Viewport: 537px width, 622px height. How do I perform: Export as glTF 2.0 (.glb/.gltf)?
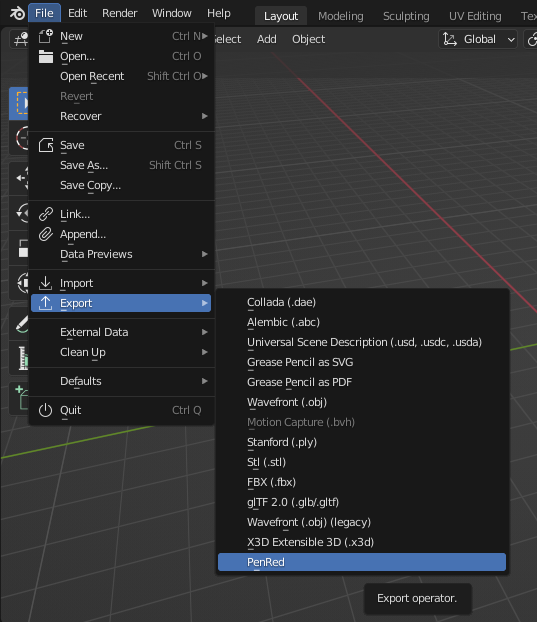point(362,502)
